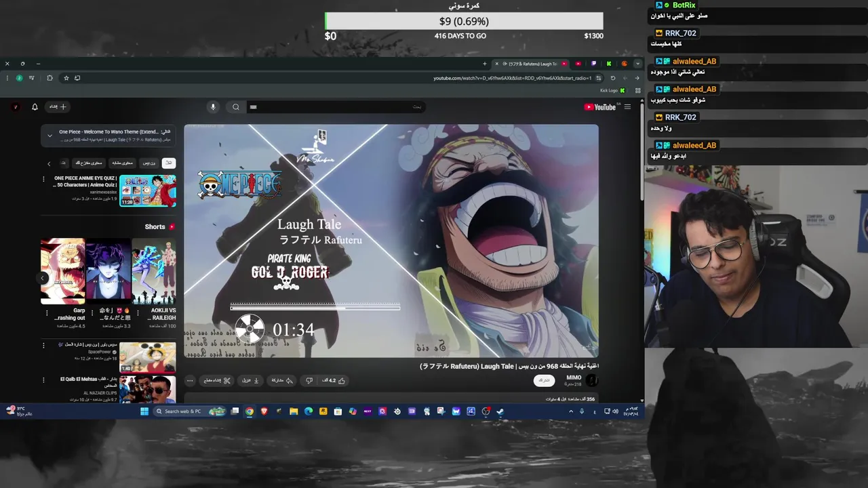Create a clip using the scissors button
The height and width of the screenshot is (488, 868).
coord(218,381)
